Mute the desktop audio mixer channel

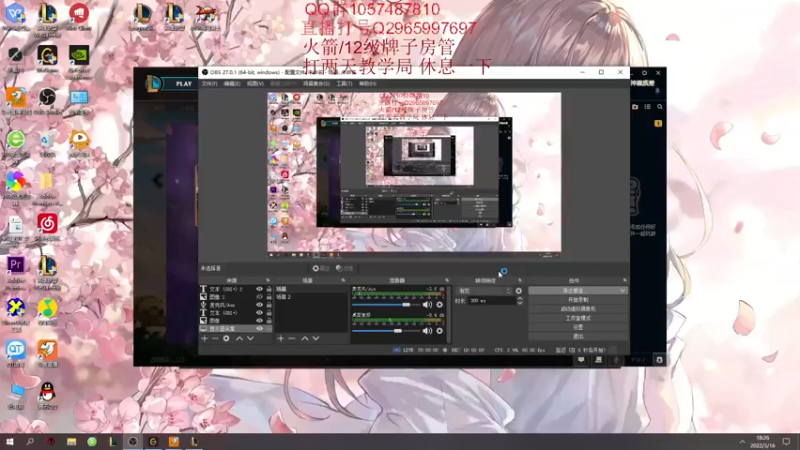tap(427, 331)
